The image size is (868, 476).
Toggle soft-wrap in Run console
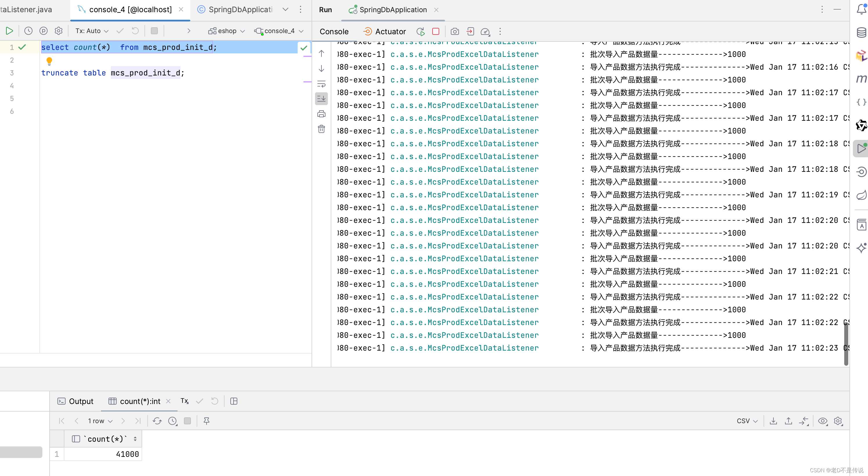pyautogui.click(x=321, y=84)
